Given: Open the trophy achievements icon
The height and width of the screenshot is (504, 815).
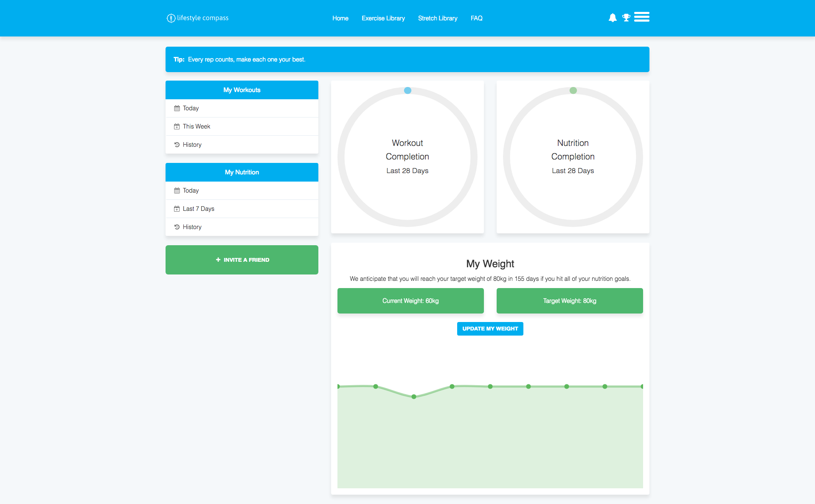Looking at the screenshot, I should click(626, 18).
